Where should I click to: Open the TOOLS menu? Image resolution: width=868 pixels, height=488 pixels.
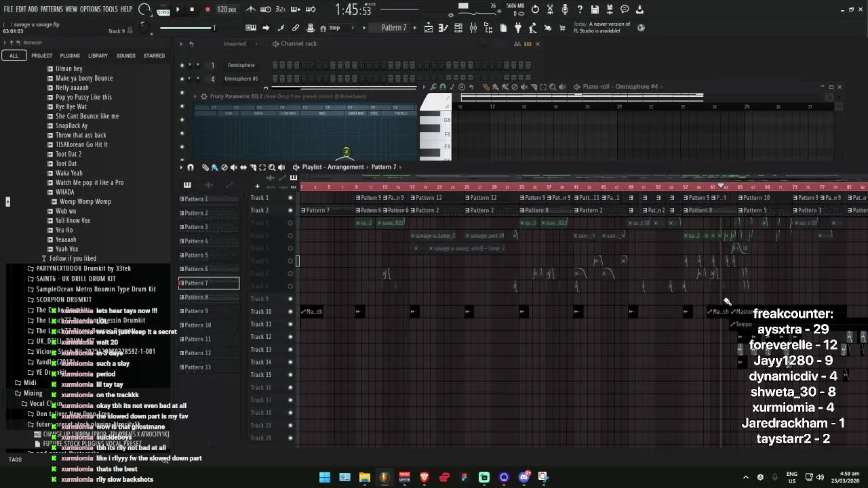(111, 9)
